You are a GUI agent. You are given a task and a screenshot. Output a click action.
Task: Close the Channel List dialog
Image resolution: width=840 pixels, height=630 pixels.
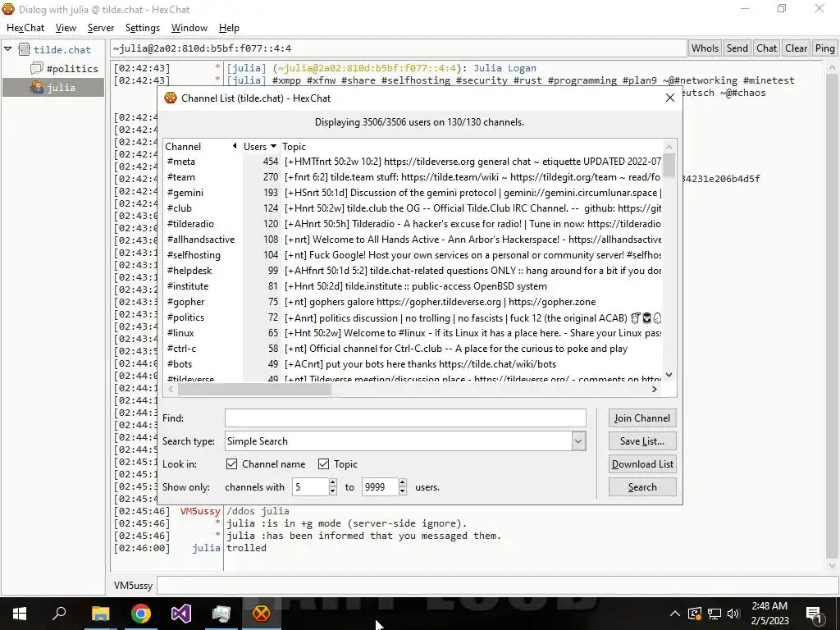coord(669,98)
